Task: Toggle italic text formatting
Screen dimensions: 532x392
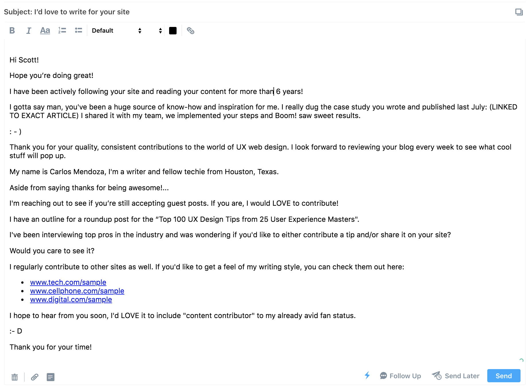Action: (28, 31)
